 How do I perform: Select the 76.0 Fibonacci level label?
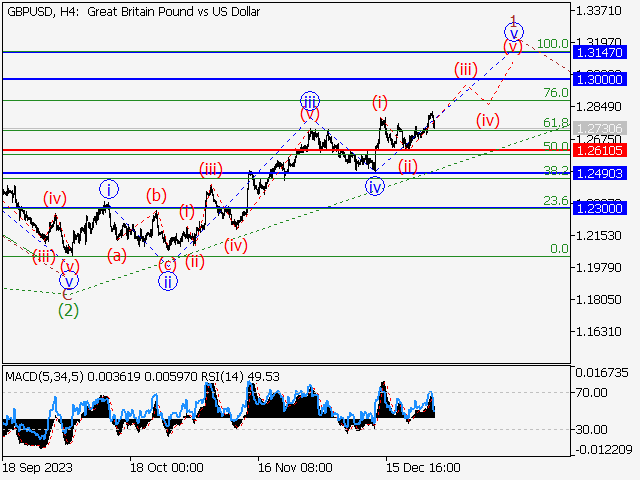[556, 93]
